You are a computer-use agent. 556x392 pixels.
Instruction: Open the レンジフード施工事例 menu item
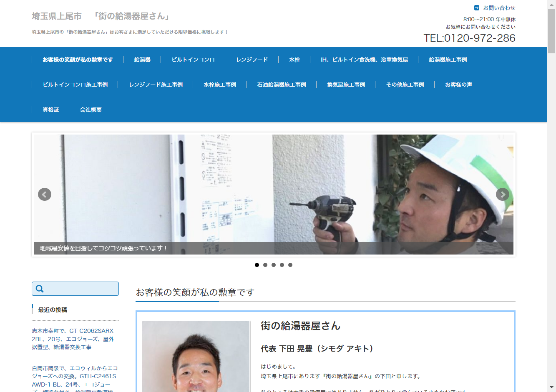tap(156, 85)
